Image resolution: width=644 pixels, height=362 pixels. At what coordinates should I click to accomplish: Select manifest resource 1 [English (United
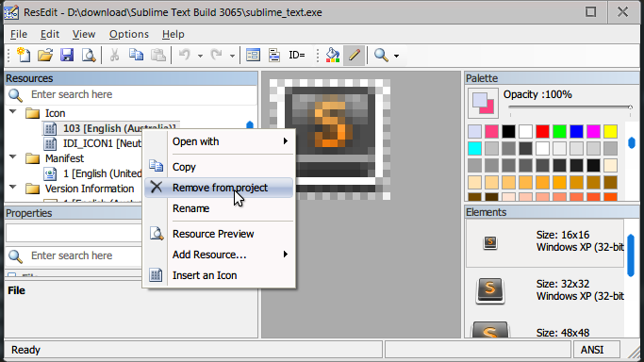coord(93,173)
